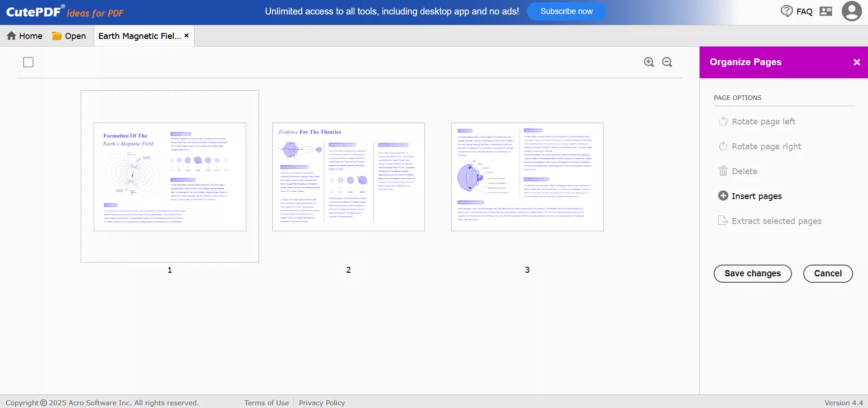Select page 1 thumbnail
This screenshot has height=408, width=868.
169,176
